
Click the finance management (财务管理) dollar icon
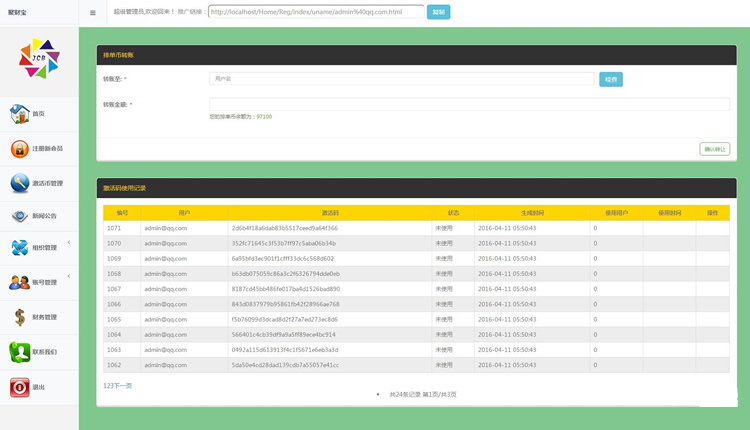(x=20, y=317)
